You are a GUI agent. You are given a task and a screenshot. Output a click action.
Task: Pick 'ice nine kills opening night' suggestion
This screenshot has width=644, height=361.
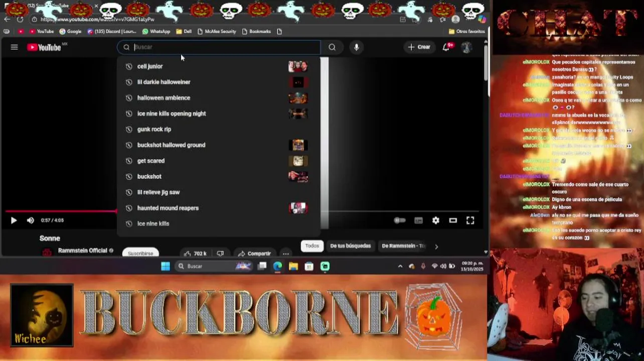(219, 113)
